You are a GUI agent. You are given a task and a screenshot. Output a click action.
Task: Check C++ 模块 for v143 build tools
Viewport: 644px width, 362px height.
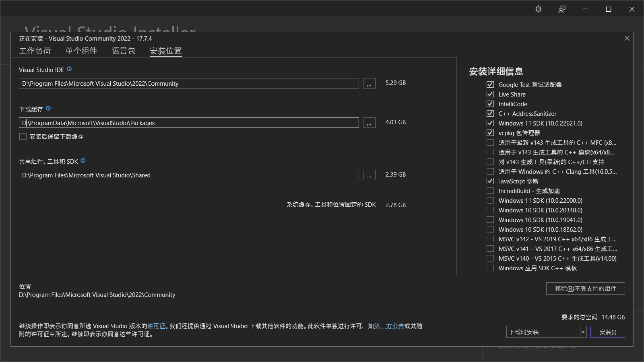(x=490, y=152)
